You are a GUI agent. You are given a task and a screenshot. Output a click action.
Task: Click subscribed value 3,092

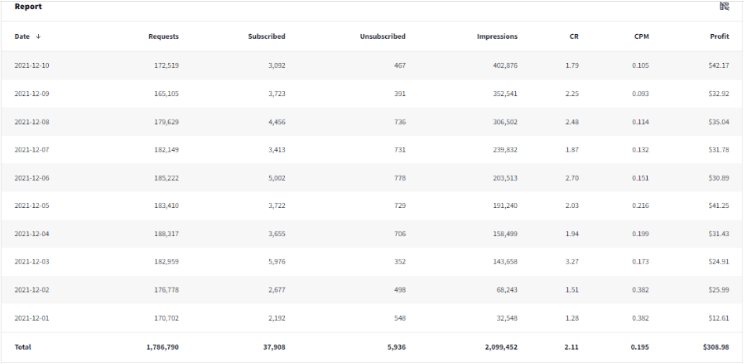tap(277, 65)
